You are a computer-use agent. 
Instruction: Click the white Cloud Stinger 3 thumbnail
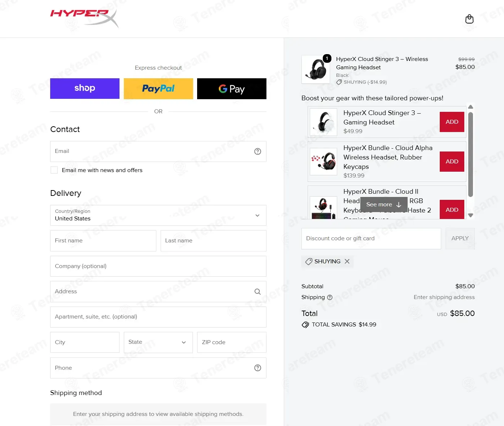[323, 122]
